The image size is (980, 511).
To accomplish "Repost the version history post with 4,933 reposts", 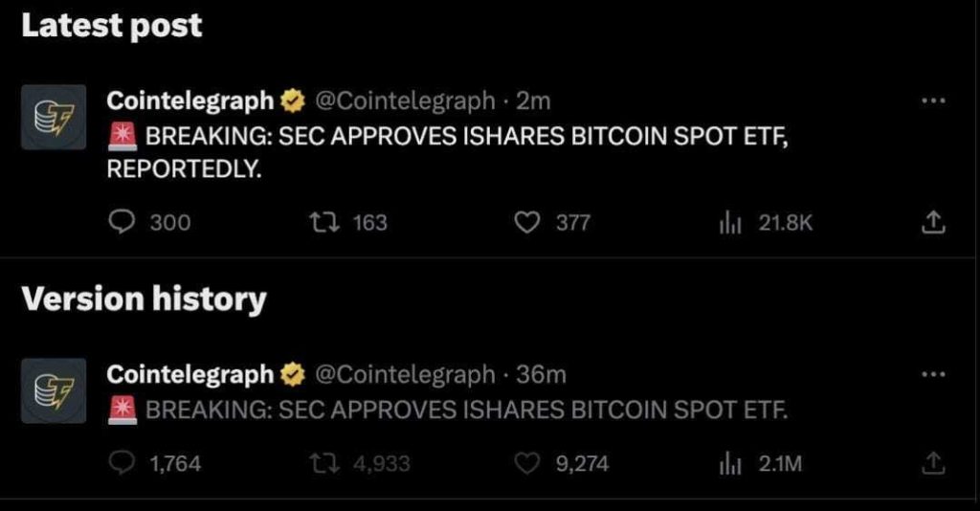I will (322, 464).
